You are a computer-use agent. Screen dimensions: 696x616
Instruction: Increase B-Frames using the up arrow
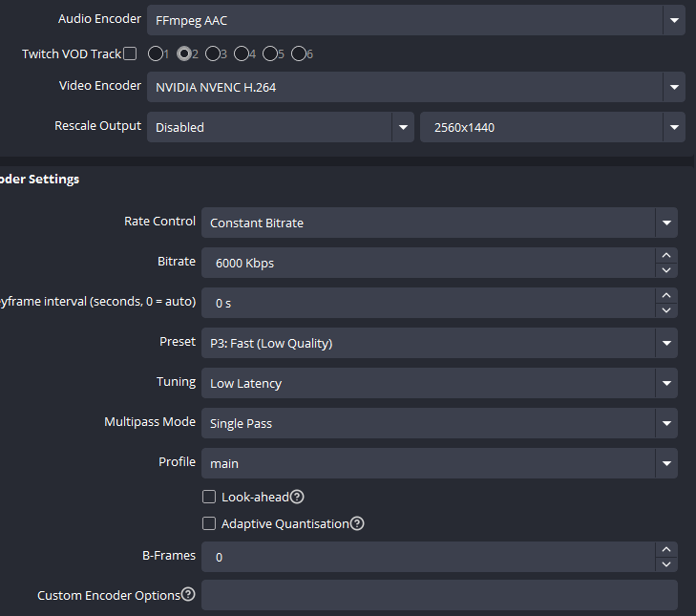pyautogui.click(x=666, y=549)
